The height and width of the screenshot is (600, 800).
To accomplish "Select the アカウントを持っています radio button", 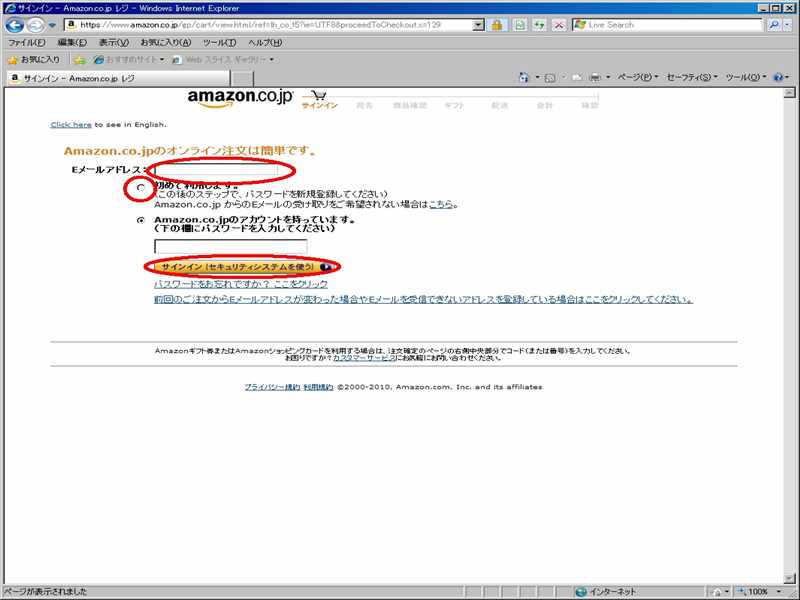I will click(141, 220).
